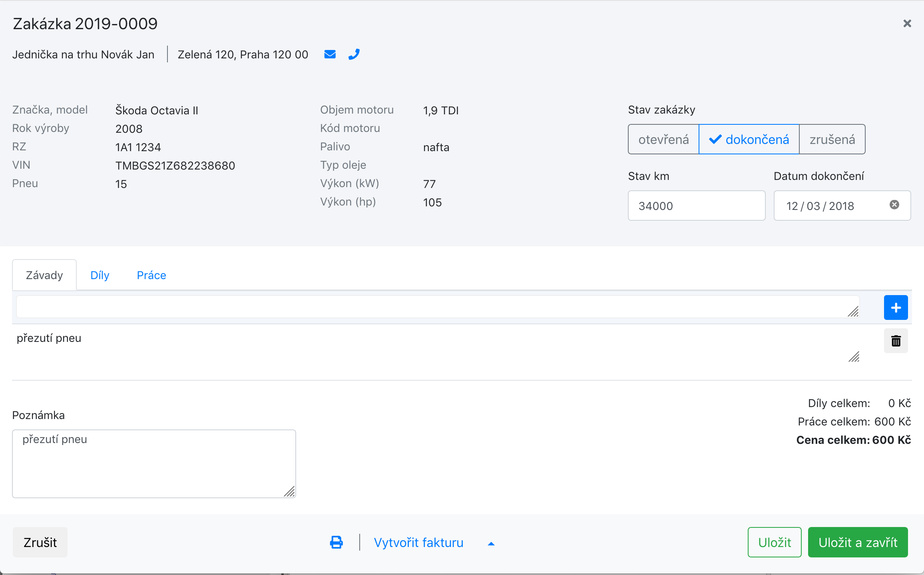Close the order dialog with X

907,24
